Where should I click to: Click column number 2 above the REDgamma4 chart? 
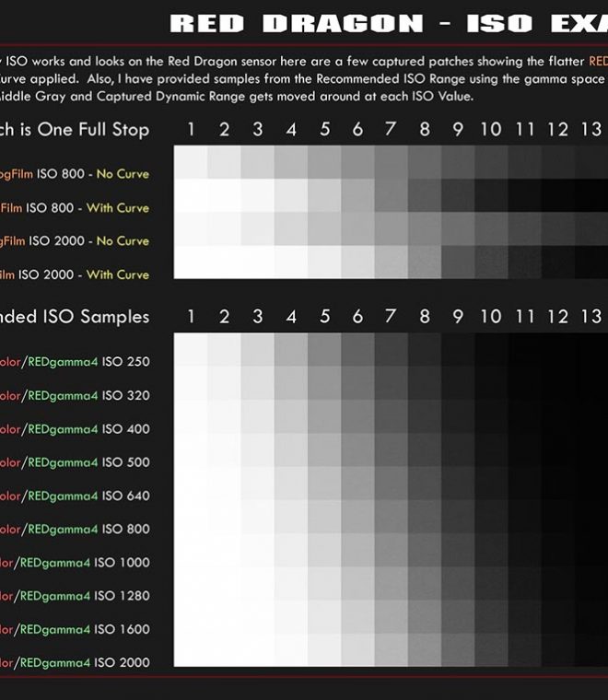[224, 317]
